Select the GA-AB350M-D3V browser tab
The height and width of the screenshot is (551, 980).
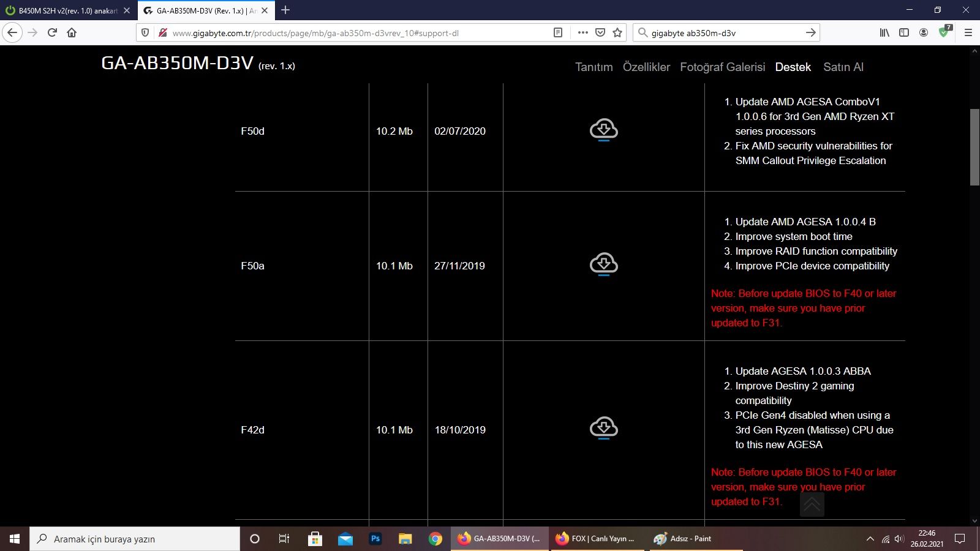[206, 10]
